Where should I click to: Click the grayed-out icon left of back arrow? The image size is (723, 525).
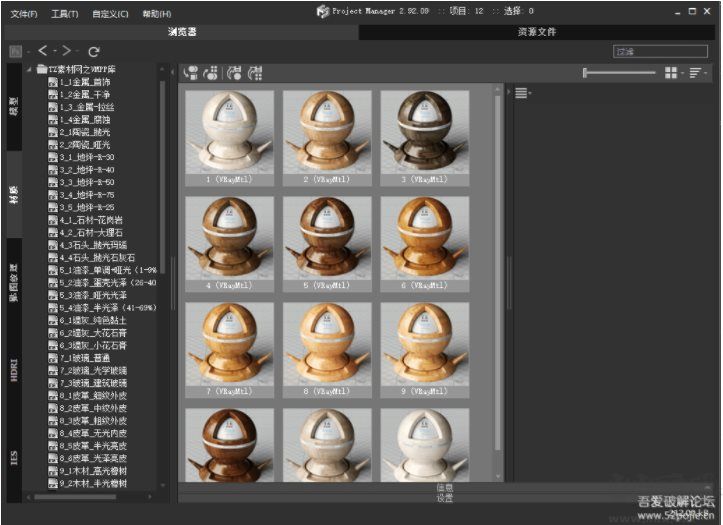pyautogui.click(x=15, y=51)
